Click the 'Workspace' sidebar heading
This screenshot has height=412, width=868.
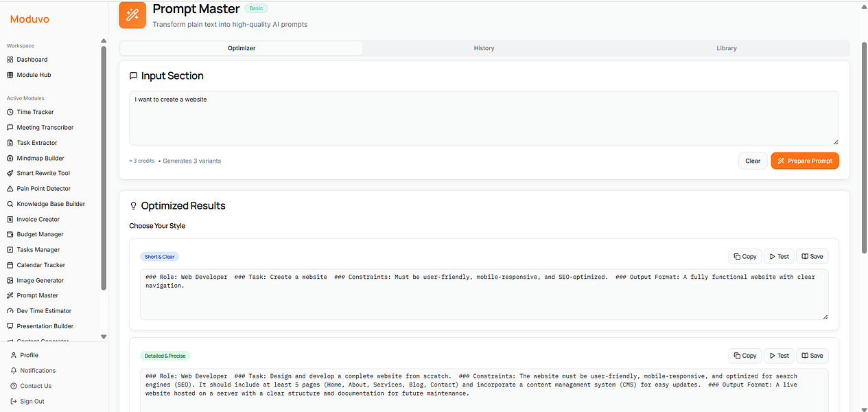coord(21,46)
